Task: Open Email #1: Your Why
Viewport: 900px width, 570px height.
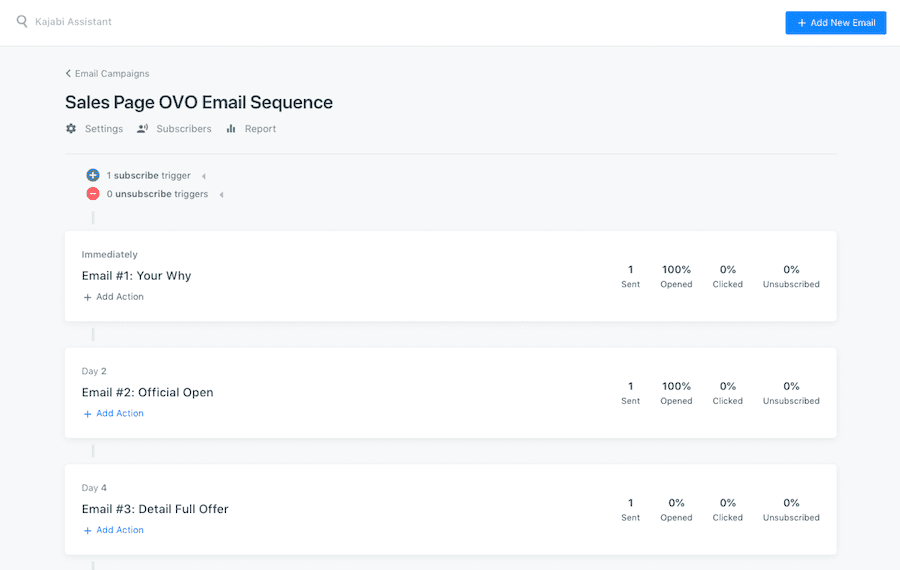Action: click(137, 276)
